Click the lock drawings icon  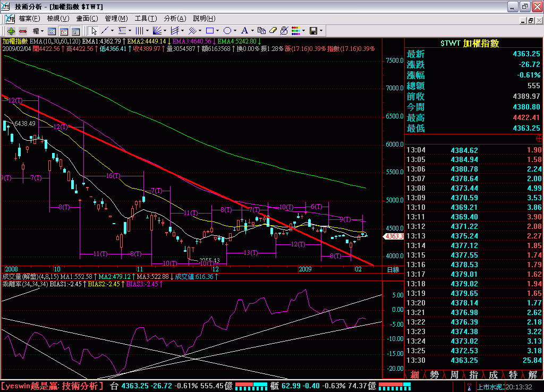pos(284,31)
